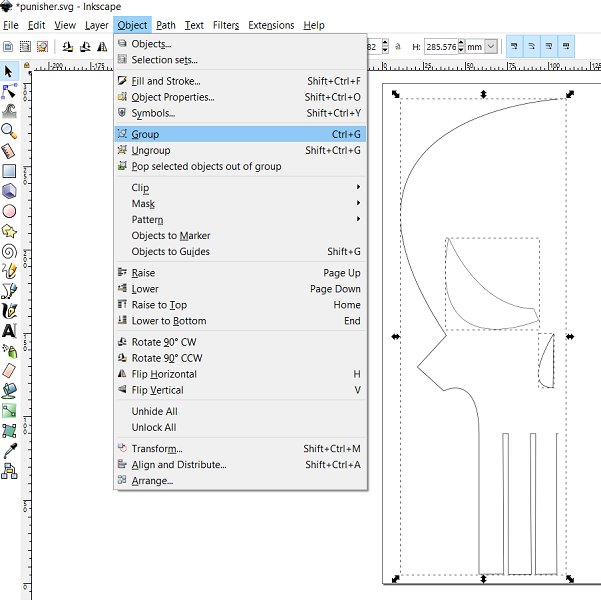601x600 pixels.
Task: Toggle move gradients with object option
Action: tap(549, 46)
